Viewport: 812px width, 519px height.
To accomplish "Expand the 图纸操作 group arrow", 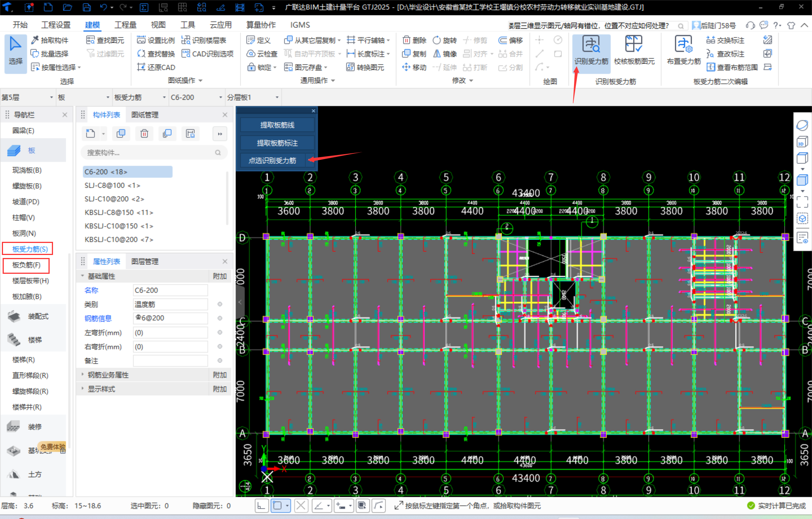I will pos(200,80).
